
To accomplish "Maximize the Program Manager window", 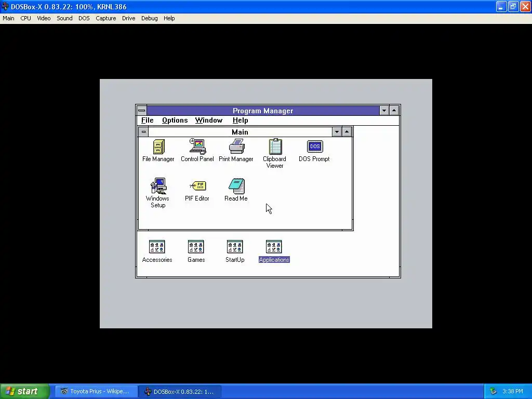I will [394, 110].
